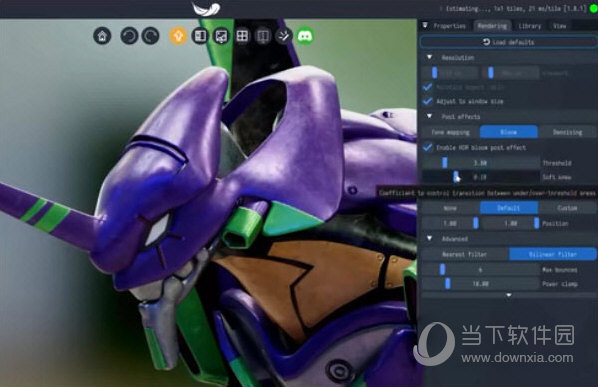This screenshot has height=387, width=598.
Task: Collapse the Advanced section
Action: click(x=429, y=238)
